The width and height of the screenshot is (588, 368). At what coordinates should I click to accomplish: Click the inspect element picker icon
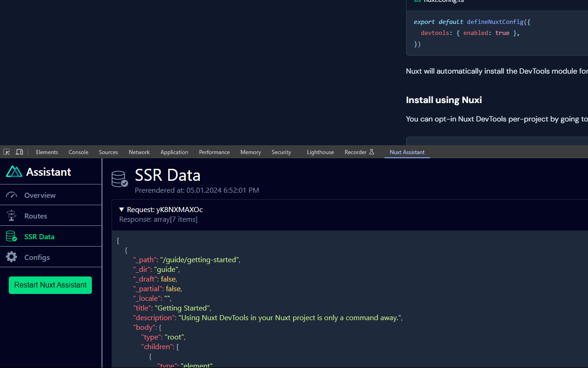(6, 152)
